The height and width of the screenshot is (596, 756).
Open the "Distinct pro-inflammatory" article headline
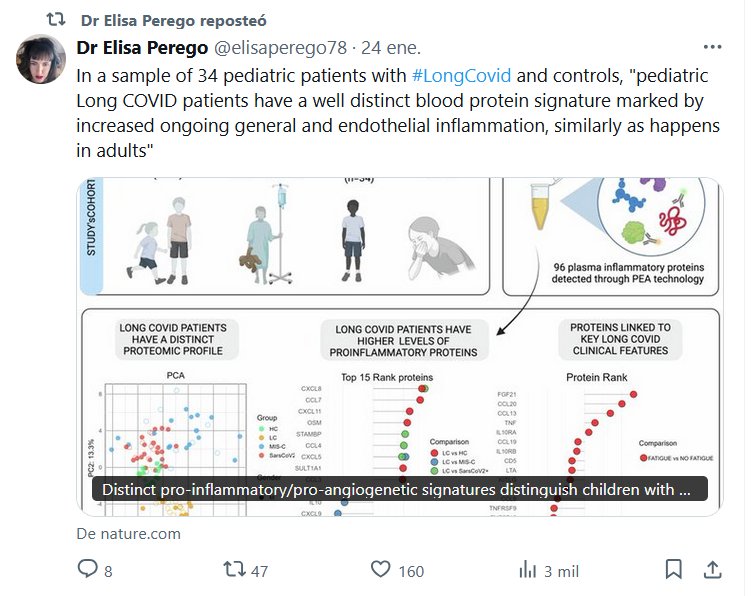pos(399,490)
